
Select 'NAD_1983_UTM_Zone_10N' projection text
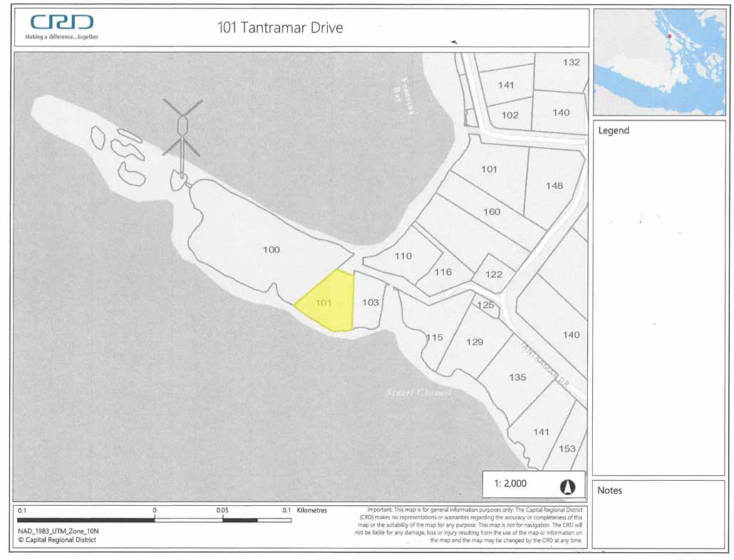click(x=58, y=531)
